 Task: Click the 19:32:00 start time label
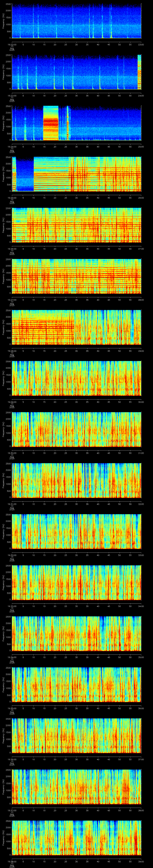pos(12,555)
